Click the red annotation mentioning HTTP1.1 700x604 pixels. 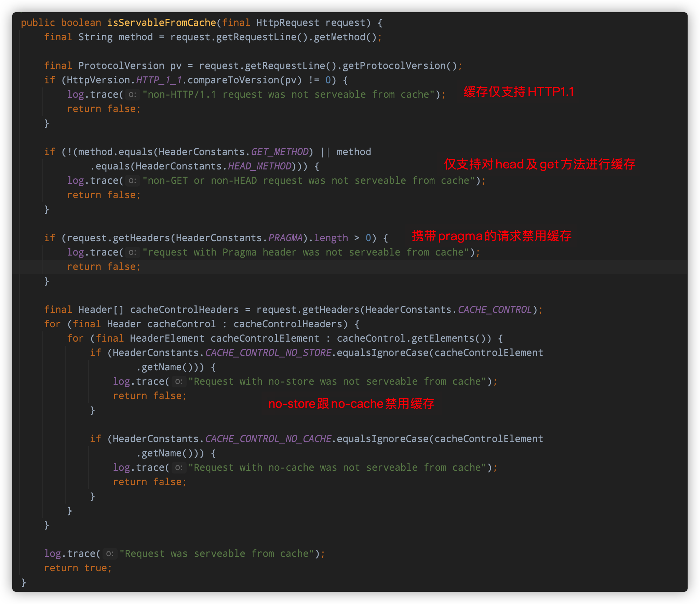tap(519, 92)
